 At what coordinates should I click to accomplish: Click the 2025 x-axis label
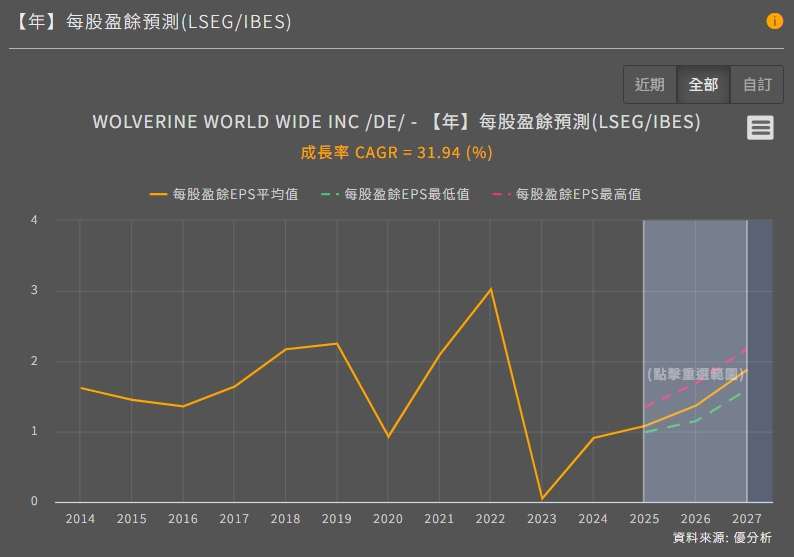coord(644,519)
